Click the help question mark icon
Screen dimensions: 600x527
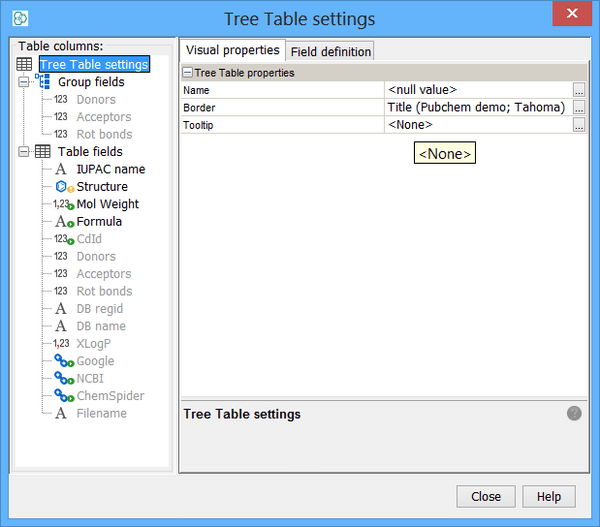pyautogui.click(x=574, y=413)
